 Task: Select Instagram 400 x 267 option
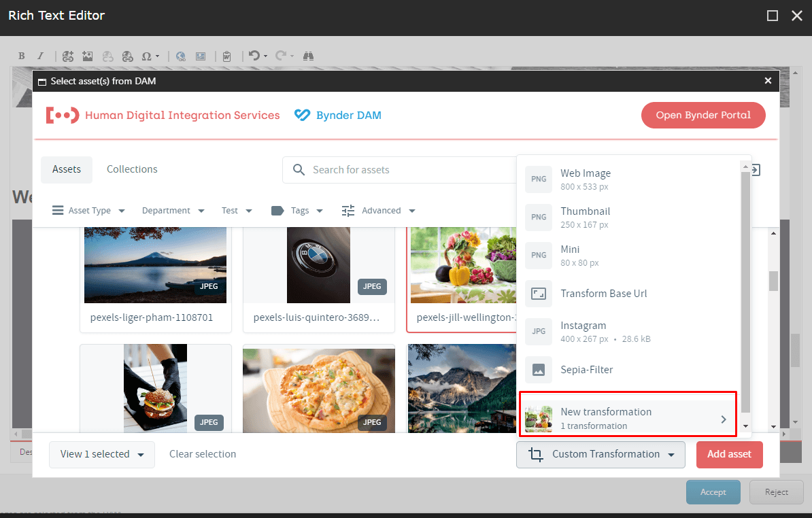[583, 331]
